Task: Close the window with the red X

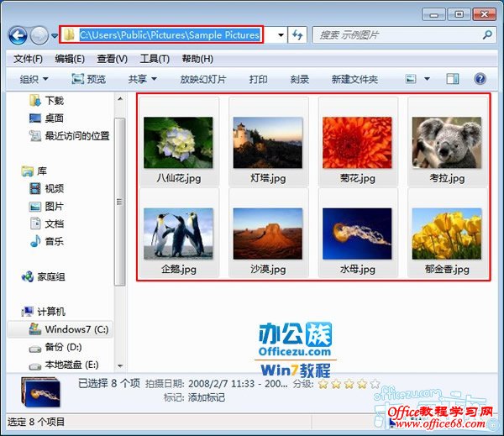Action: (x=484, y=14)
